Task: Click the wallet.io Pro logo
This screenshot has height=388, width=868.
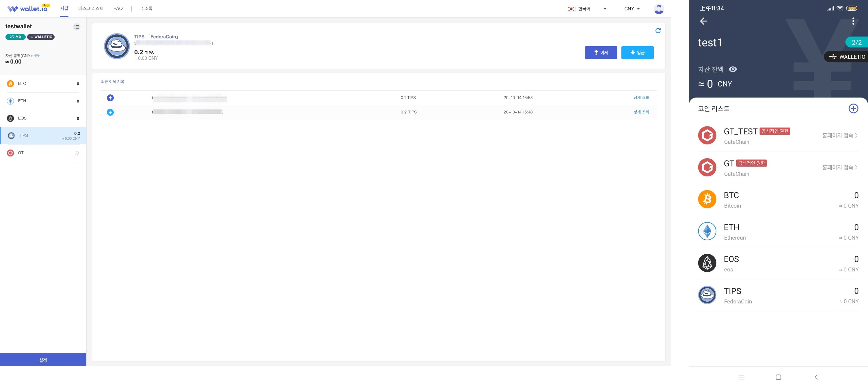Action: pos(28,8)
